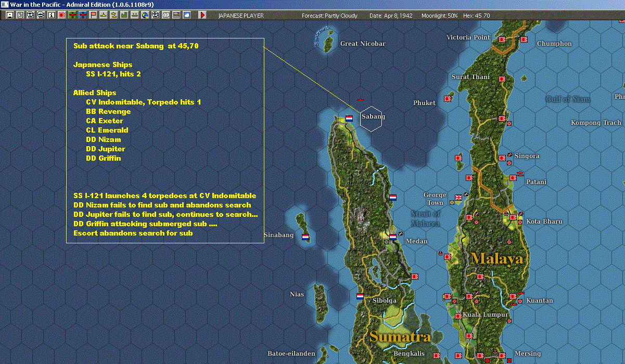Click the single yellow ship icon
The width and height of the screenshot is (625, 364).
(x=104, y=15)
